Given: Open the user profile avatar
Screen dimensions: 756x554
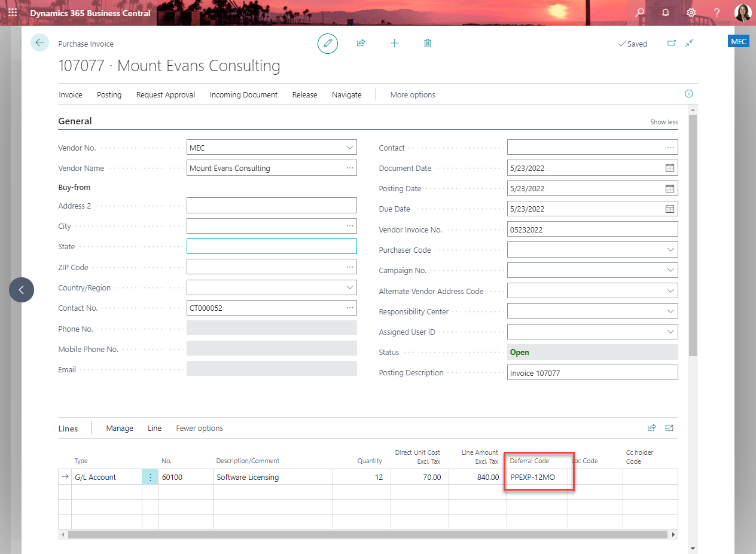Looking at the screenshot, I should point(743,13).
